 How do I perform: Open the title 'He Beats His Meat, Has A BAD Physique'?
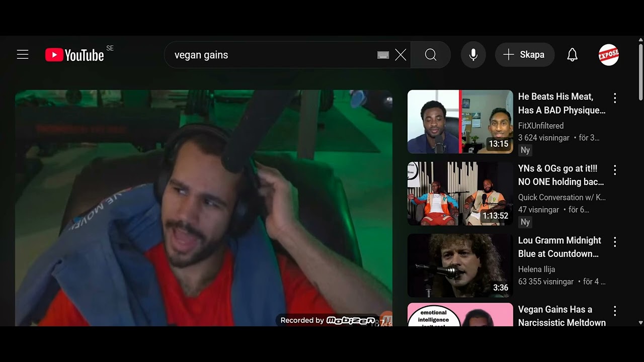pyautogui.click(x=561, y=104)
